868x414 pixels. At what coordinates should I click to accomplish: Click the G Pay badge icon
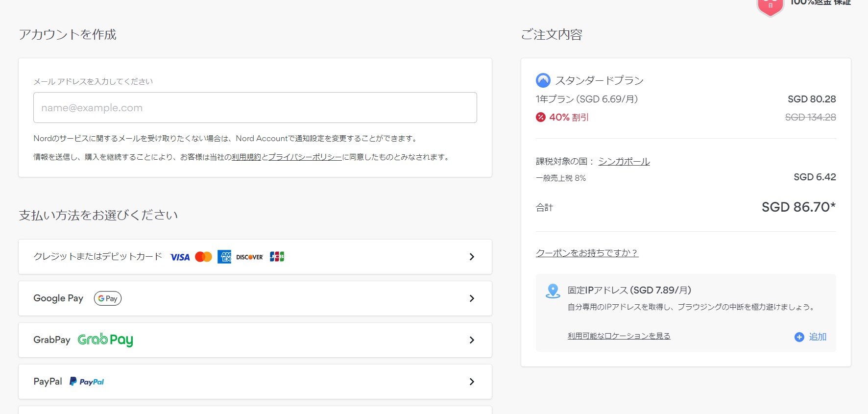click(x=108, y=298)
